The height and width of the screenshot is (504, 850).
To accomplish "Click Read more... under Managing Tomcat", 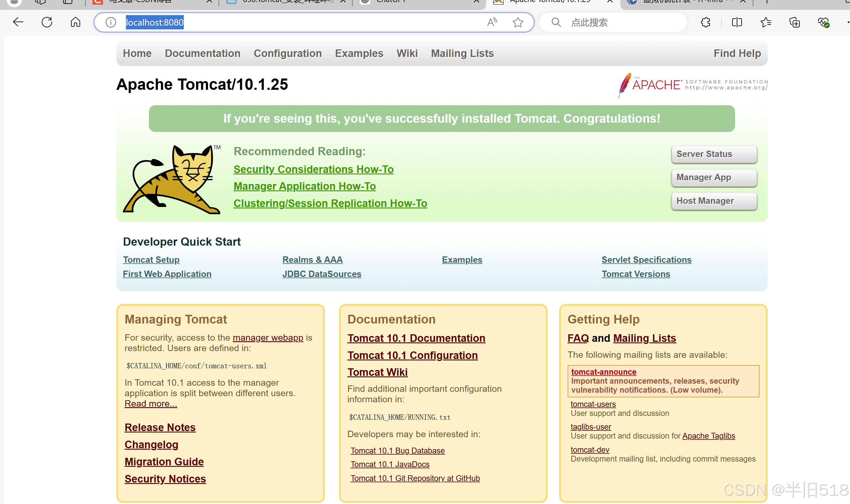I will click(151, 403).
